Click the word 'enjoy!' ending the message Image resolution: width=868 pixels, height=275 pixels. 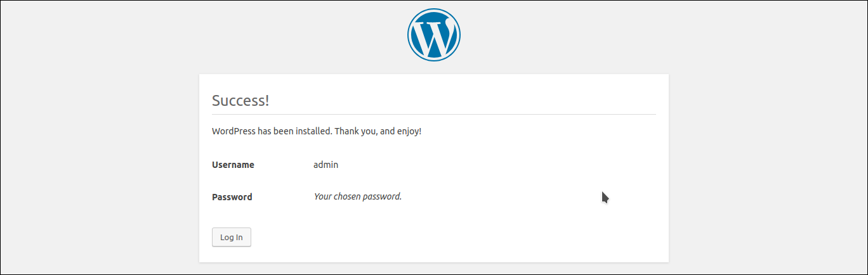[409, 132]
